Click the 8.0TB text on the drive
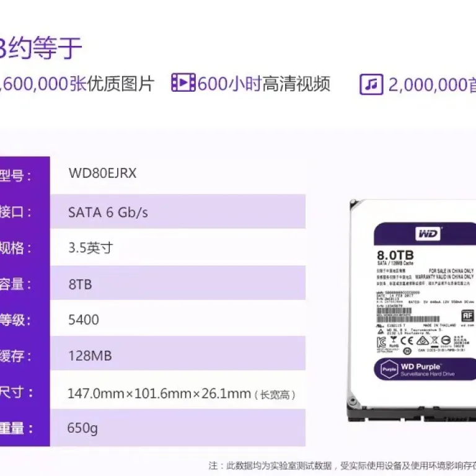 point(395,255)
